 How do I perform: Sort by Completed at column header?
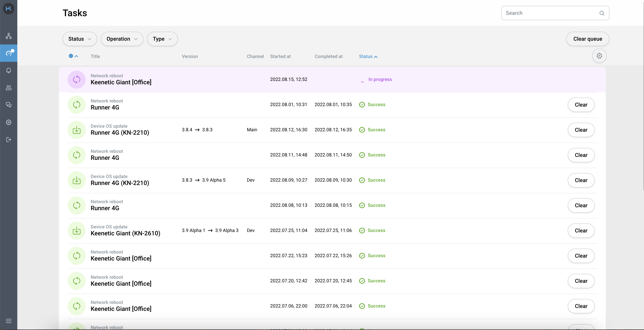tap(329, 56)
